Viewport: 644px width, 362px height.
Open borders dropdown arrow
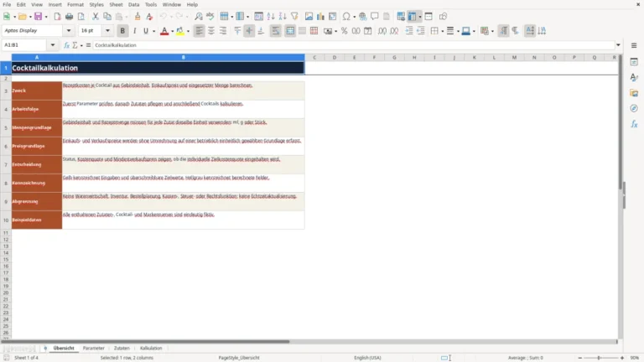click(x=443, y=31)
